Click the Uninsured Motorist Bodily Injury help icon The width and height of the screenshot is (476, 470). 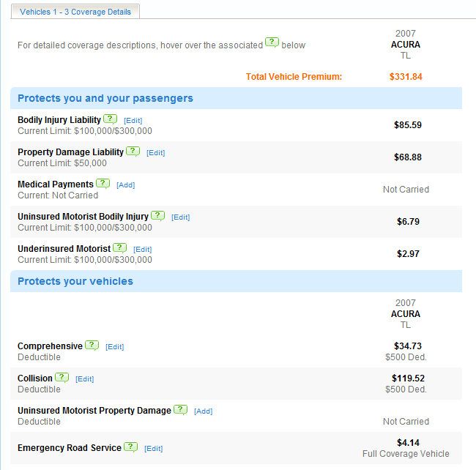[157, 215]
